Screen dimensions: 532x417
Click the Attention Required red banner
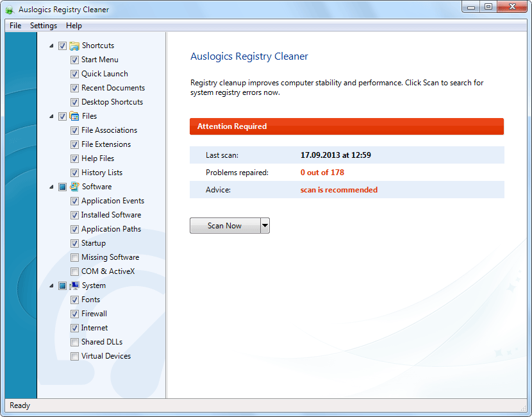pyautogui.click(x=347, y=126)
